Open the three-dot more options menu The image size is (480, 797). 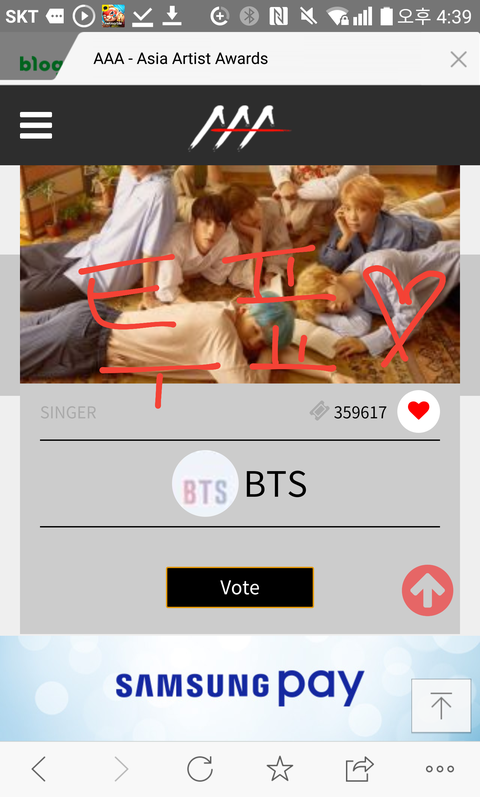(440, 769)
